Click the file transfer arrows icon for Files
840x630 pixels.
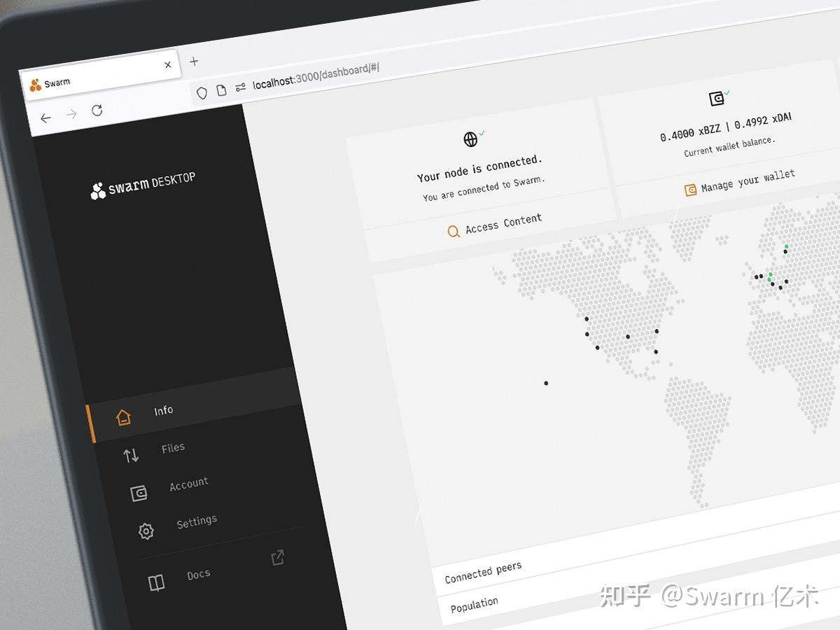[132, 454]
